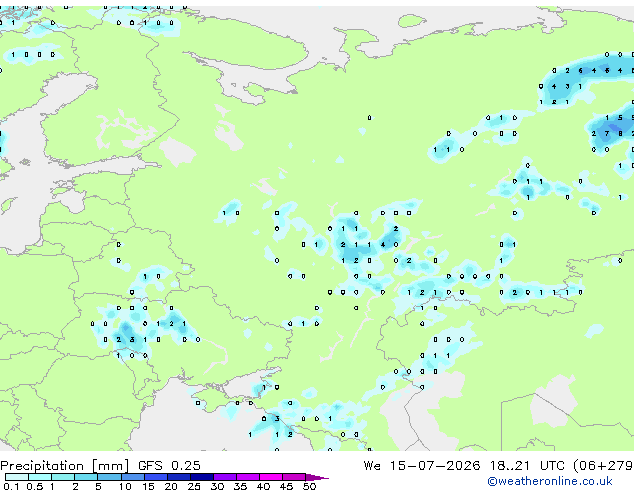Click the 0.1–0.5 mm palest legend swatch
This screenshot has height=490, width=634.
(x=17, y=477)
